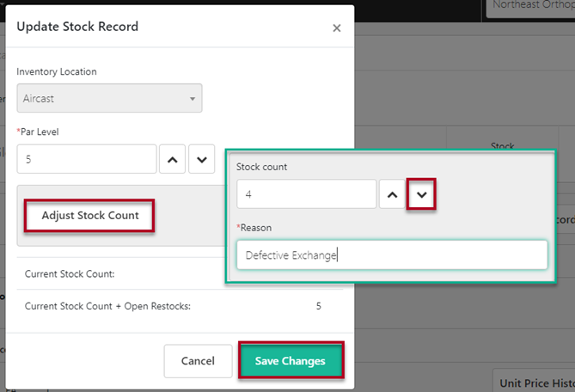
Task: Click the Stock column header
Action: click(502, 147)
